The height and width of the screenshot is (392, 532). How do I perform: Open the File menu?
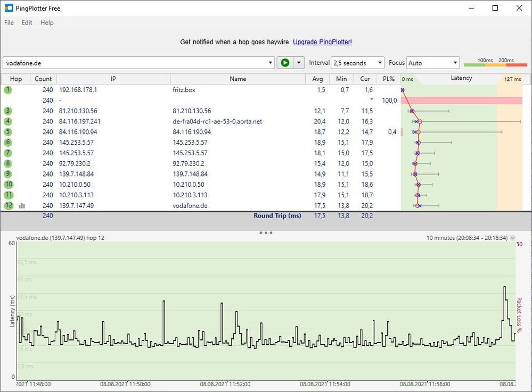(9, 23)
